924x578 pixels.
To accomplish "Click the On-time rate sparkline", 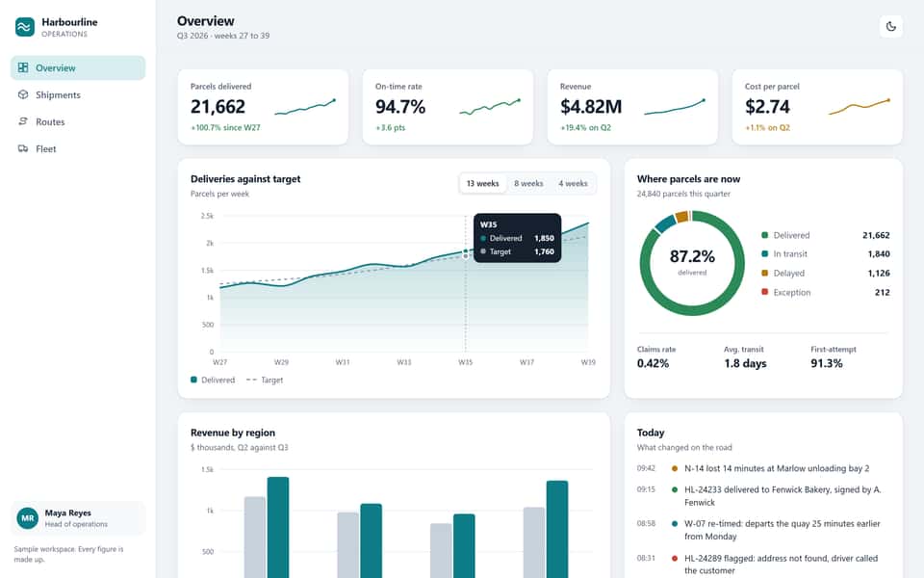I will pyautogui.click(x=490, y=107).
